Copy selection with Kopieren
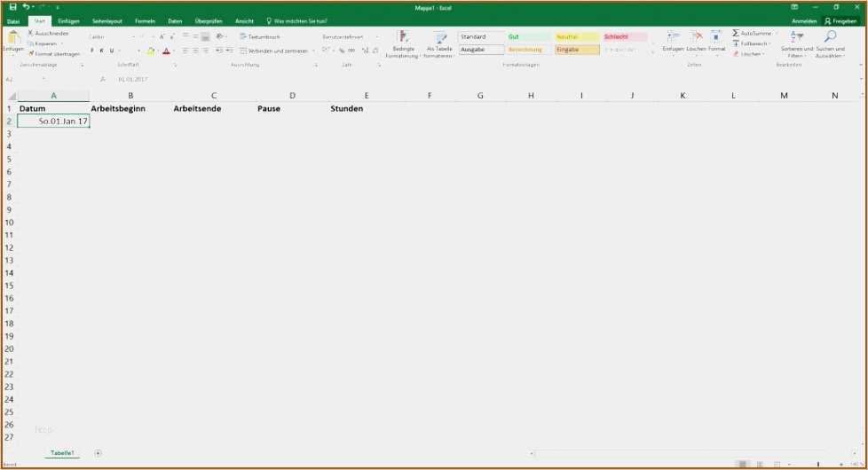The image size is (868, 470). [x=43, y=43]
